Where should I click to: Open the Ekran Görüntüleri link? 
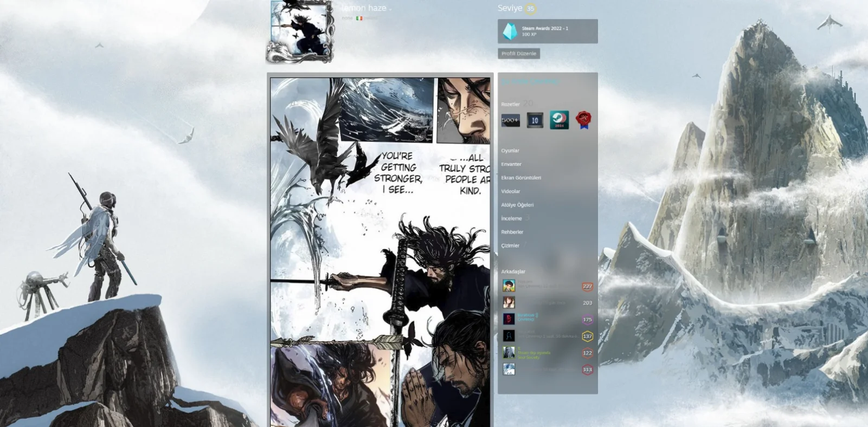(x=521, y=178)
